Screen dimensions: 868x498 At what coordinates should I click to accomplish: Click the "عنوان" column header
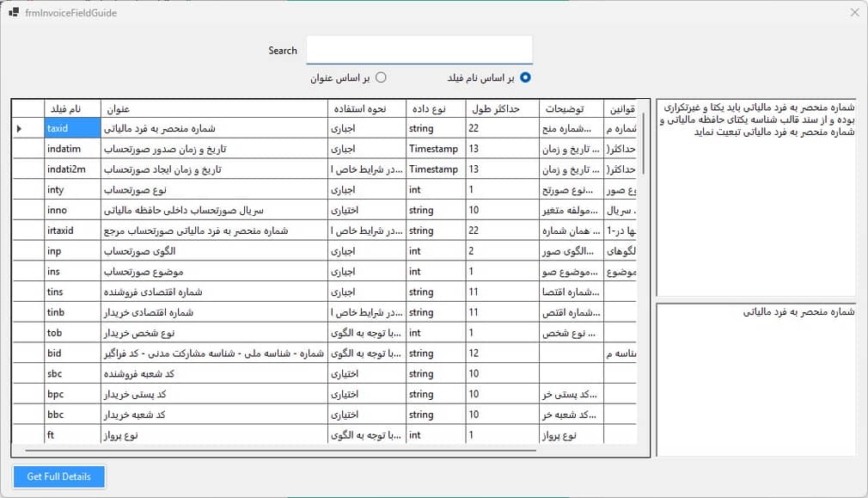214,108
